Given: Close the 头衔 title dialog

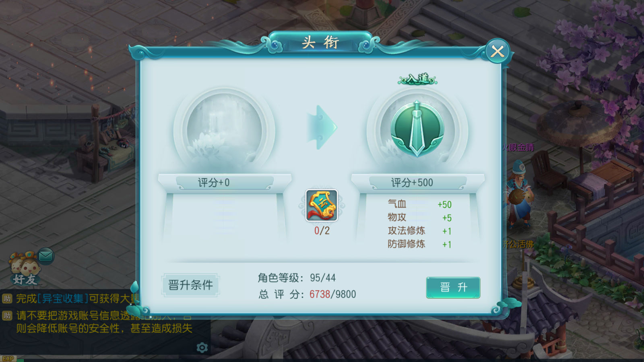Looking at the screenshot, I should [x=497, y=51].
